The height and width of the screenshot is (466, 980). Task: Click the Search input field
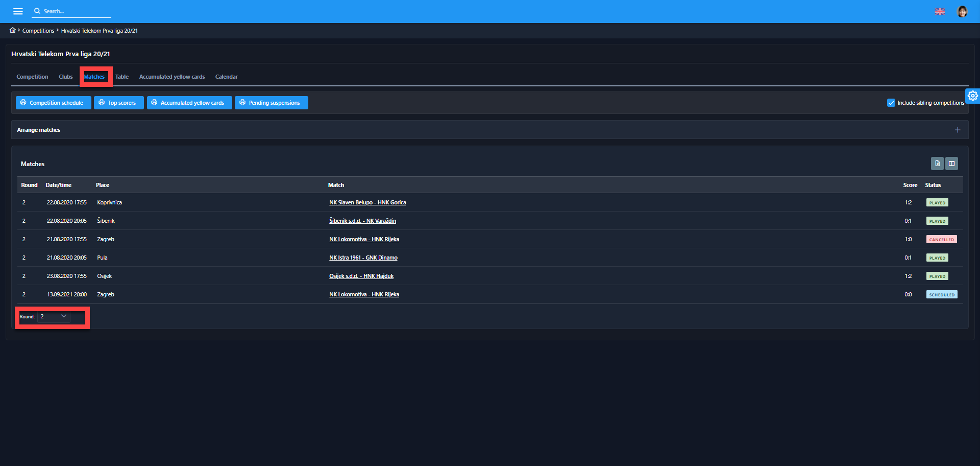point(74,11)
